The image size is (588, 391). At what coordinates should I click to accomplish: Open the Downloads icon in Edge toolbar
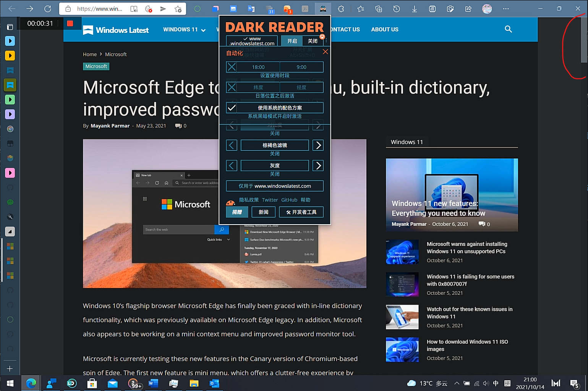[x=414, y=8]
